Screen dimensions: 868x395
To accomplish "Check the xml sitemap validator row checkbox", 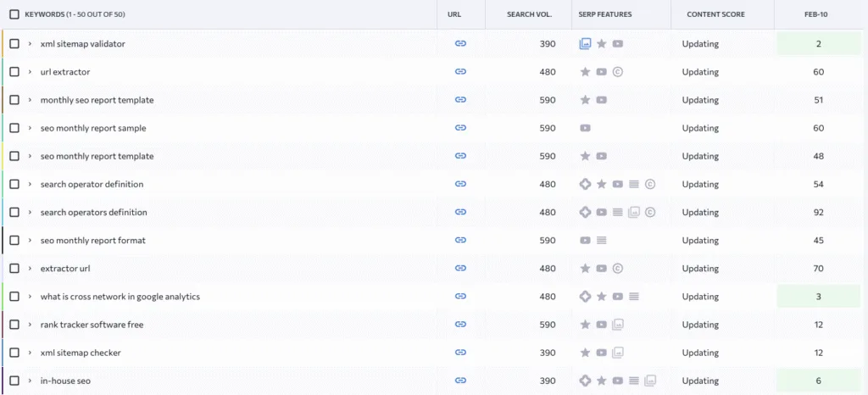I will click(14, 44).
